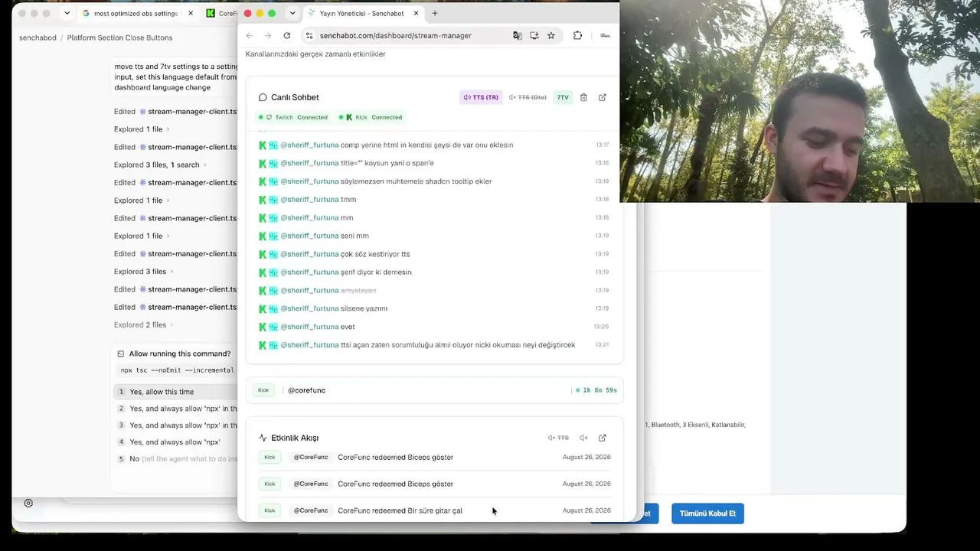Click the site info icon in address bar

tap(309, 35)
